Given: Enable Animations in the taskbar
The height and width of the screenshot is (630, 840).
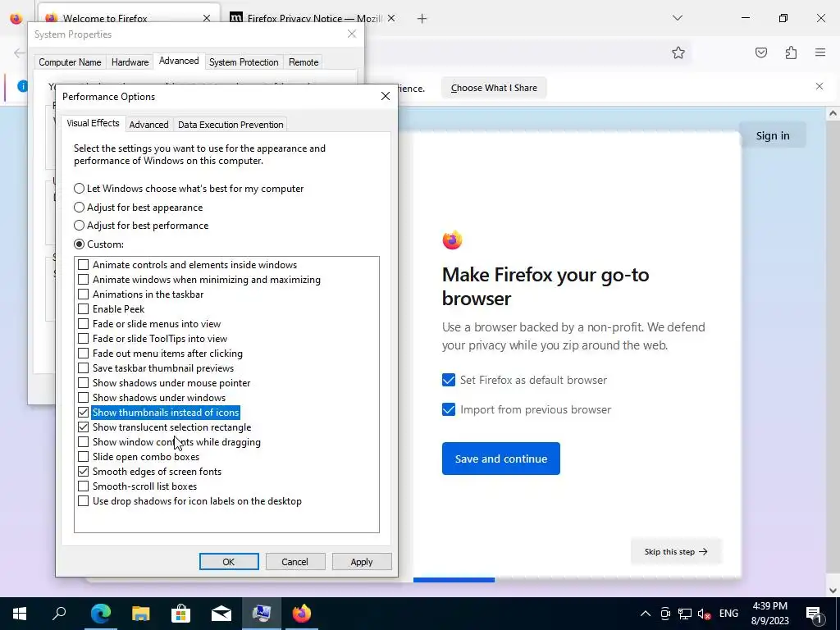Looking at the screenshot, I should pos(83,294).
